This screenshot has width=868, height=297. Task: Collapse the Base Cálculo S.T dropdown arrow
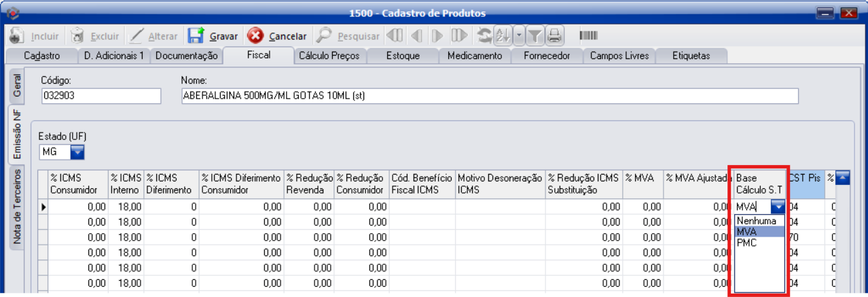pos(778,207)
